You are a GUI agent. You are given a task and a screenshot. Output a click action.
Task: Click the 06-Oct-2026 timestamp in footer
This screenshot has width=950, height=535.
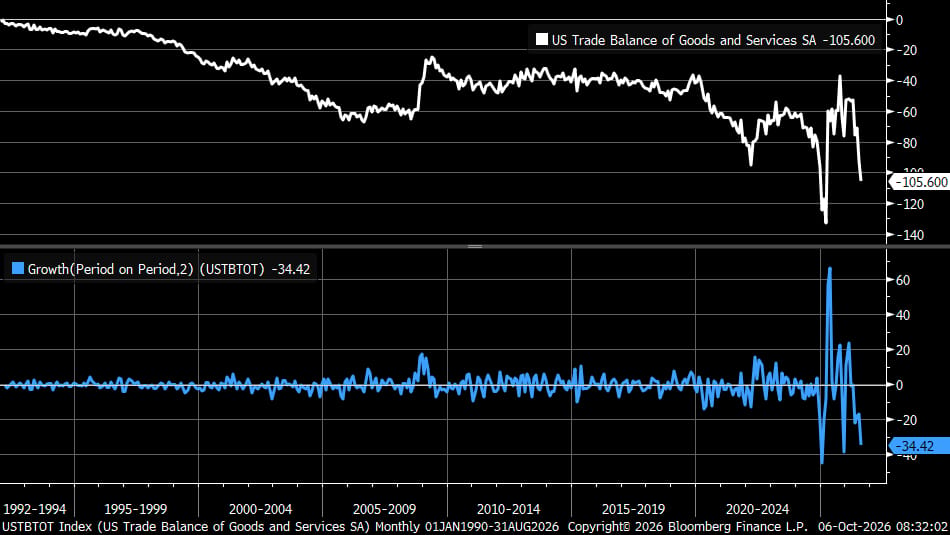pos(883,526)
